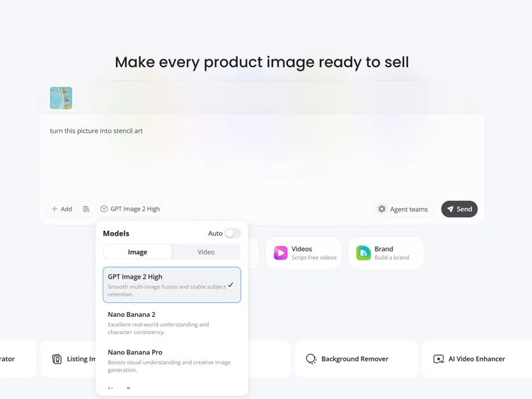Click the Ferris wheel image thumbnail
The width and height of the screenshot is (532, 399).
61,98
